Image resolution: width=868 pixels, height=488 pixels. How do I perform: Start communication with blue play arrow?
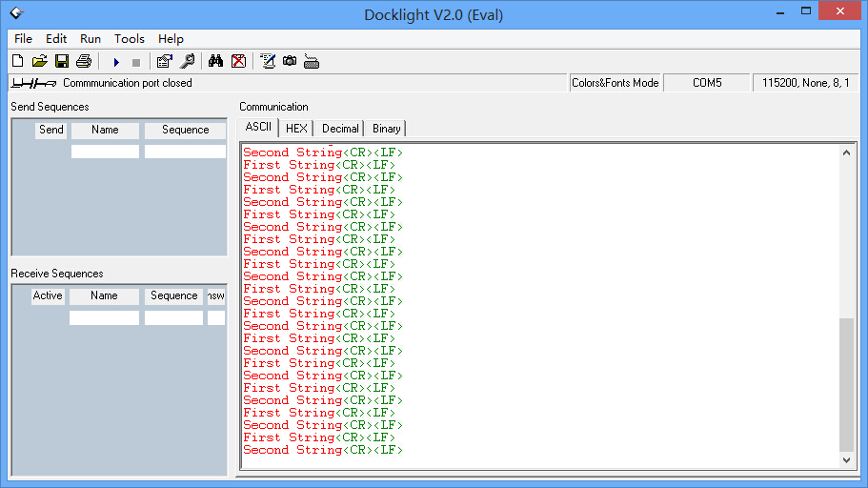(116, 62)
